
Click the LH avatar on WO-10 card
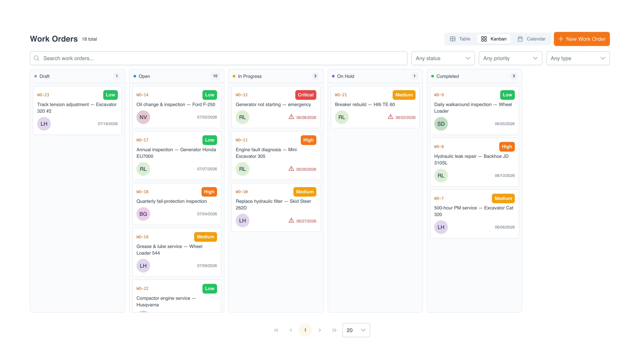243,221
